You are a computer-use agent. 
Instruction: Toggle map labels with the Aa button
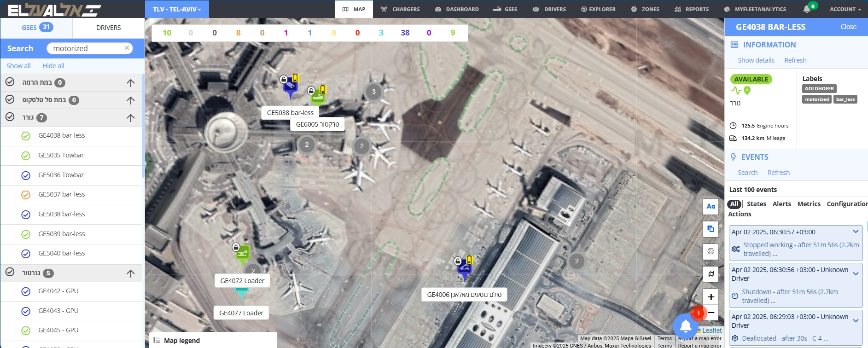click(711, 206)
